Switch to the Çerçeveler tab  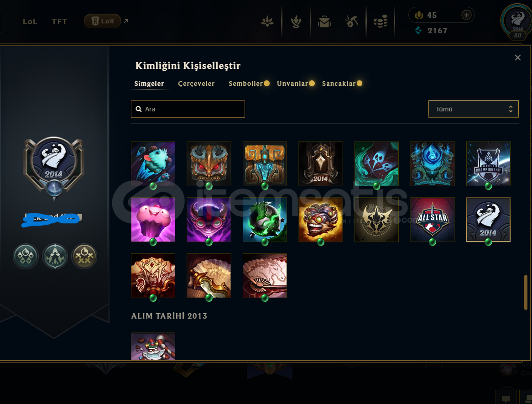coord(196,84)
